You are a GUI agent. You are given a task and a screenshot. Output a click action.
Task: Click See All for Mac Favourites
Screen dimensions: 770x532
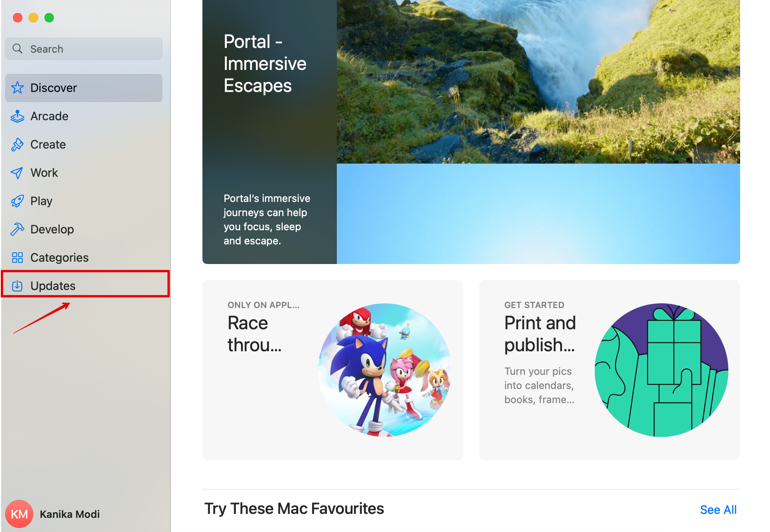718,510
